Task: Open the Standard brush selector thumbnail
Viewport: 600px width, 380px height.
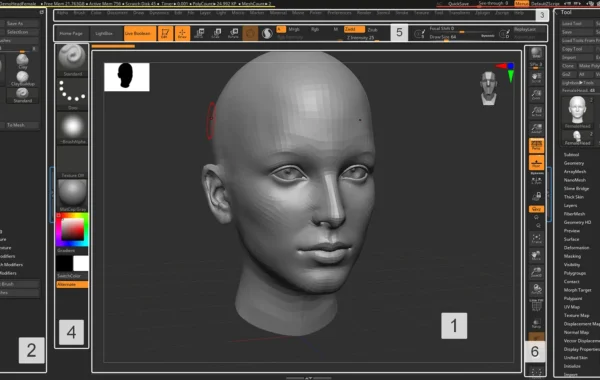Action: 72,60
